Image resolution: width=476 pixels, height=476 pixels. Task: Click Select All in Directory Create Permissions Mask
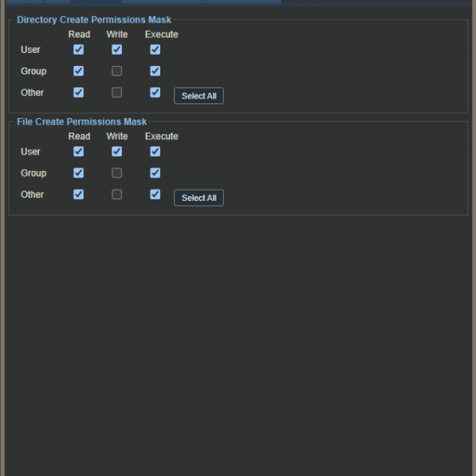[x=199, y=96]
